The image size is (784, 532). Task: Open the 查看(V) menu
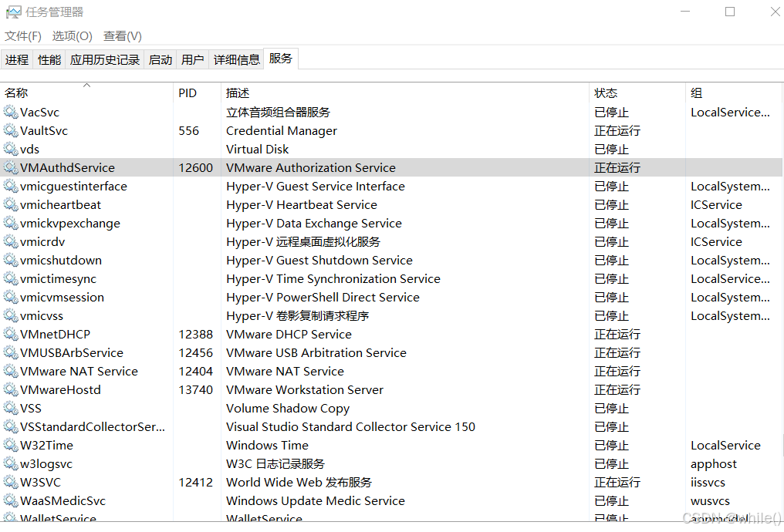pyautogui.click(x=121, y=35)
